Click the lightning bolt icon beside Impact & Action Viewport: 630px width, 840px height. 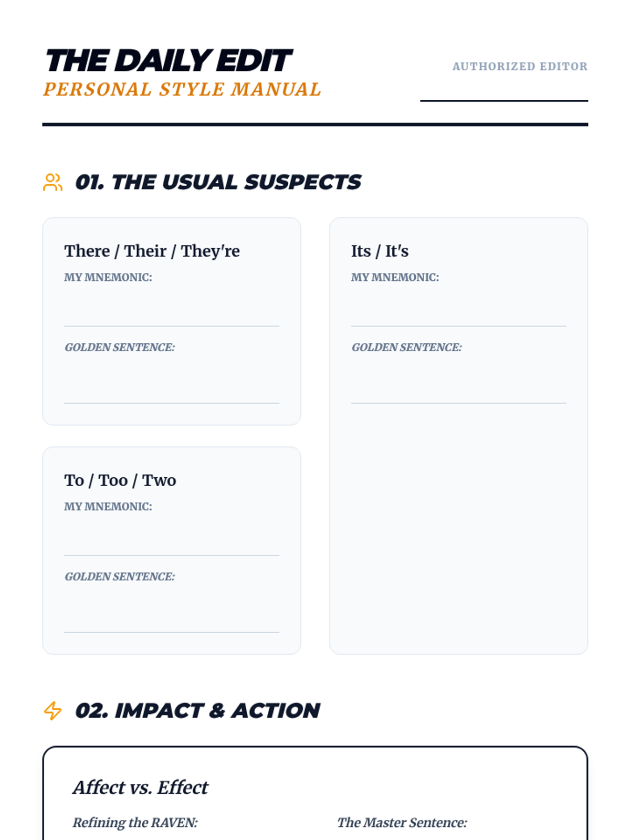tap(52, 711)
